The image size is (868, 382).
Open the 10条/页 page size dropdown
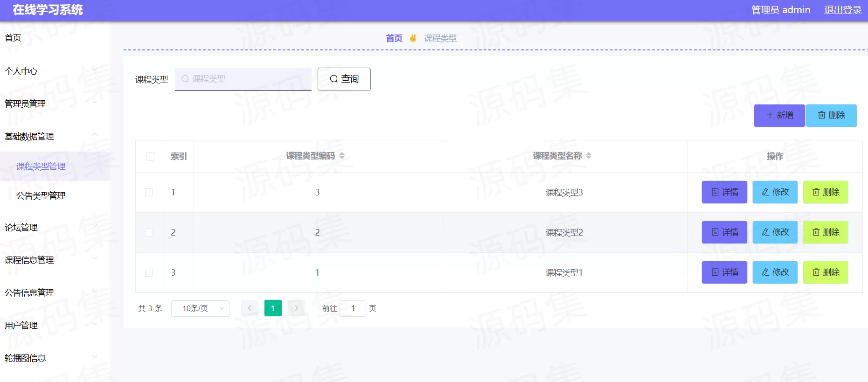point(200,308)
